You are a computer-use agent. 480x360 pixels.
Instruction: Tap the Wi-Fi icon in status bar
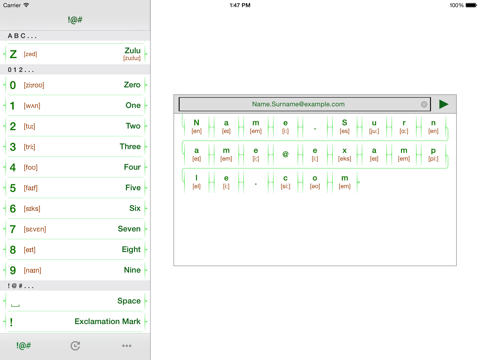26,5
